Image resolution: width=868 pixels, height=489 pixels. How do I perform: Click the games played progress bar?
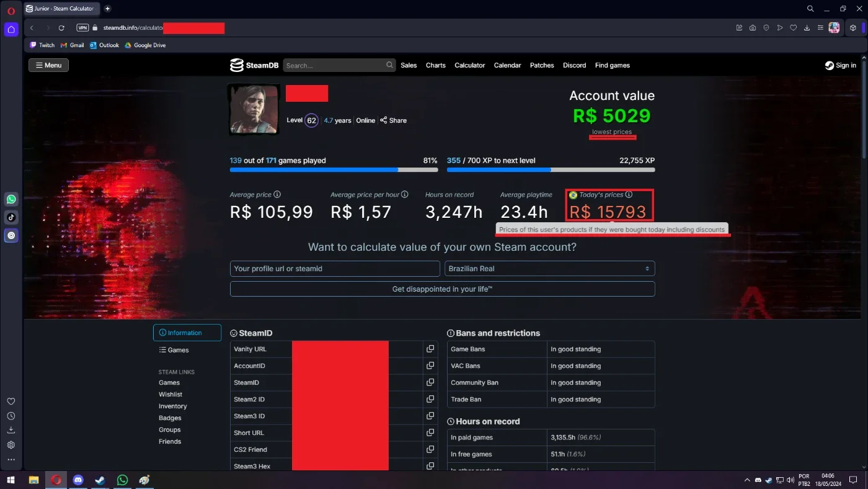tap(334, 169)
